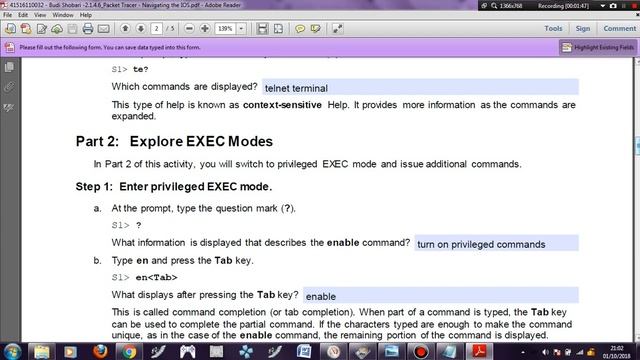Open File Explorer from taskbar
640x360 pixels.
click(41, 351)
